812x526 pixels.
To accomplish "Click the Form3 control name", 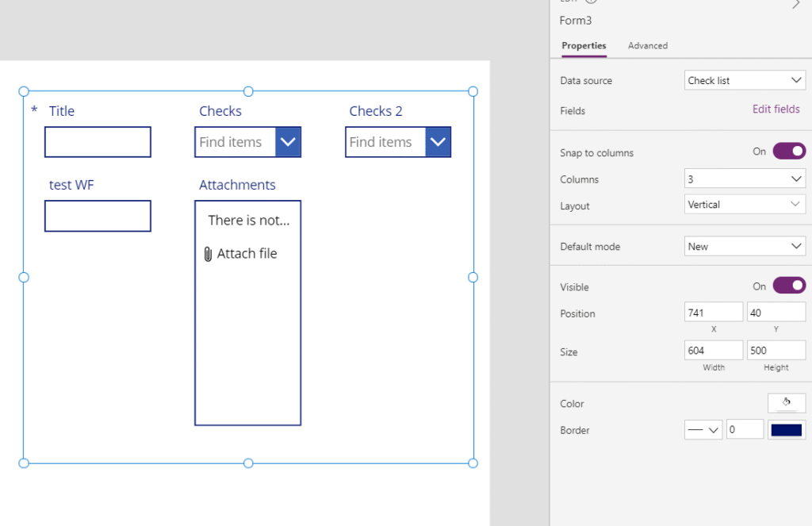I will pyautogui.click(x=576, y=21).
